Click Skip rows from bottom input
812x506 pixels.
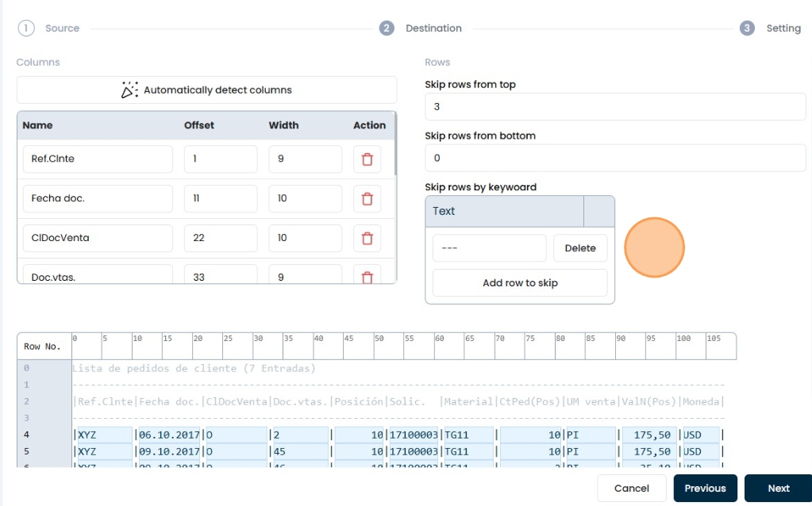click(615, 158)
